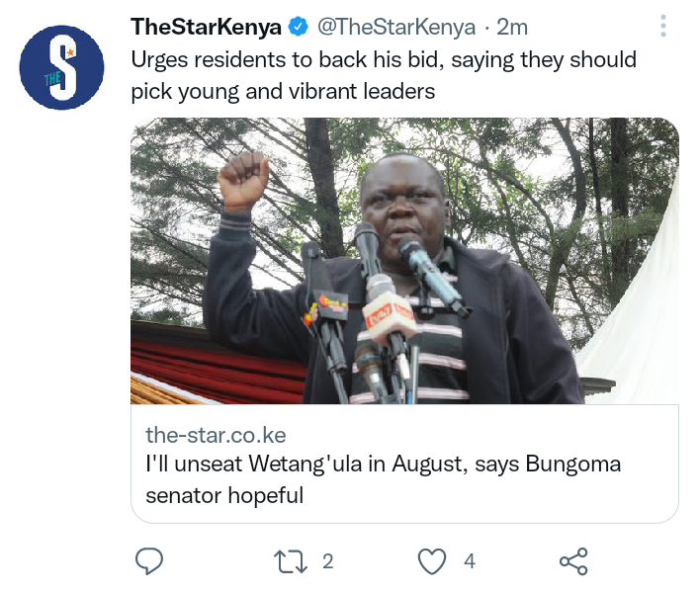The height and width of the screenshot is (593, 700).
Task: Open TheStarKenya display name profile link
Action: click(206, 27)
